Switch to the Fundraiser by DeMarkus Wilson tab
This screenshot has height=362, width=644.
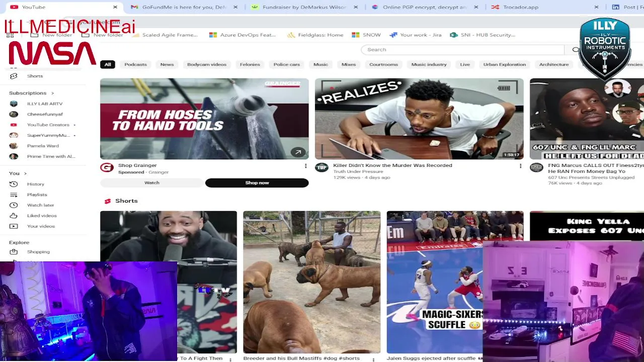pos(304,7)
